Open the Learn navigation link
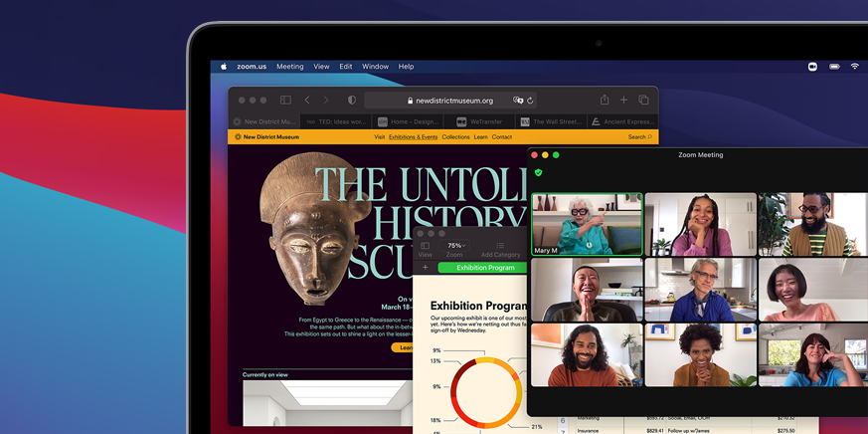868x434 pixels. click(480, 137)
